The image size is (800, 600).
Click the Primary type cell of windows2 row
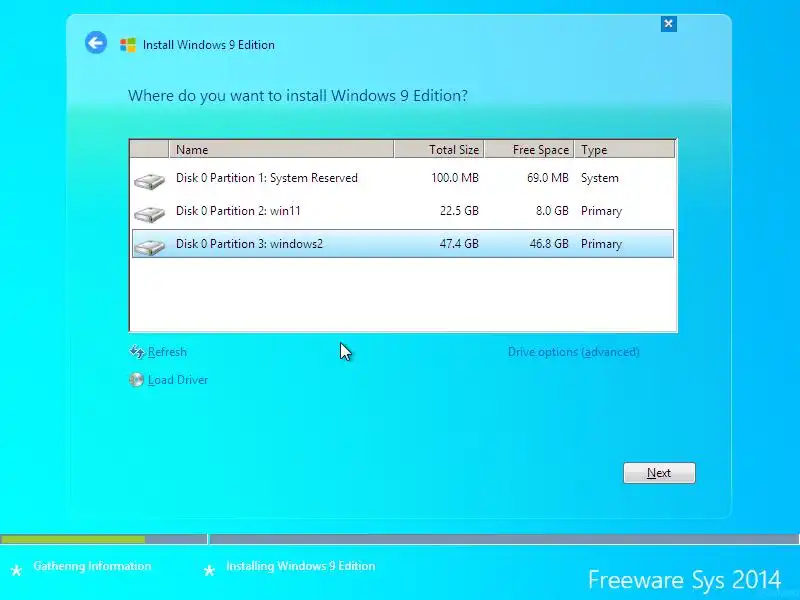click(x=601, y=244)
